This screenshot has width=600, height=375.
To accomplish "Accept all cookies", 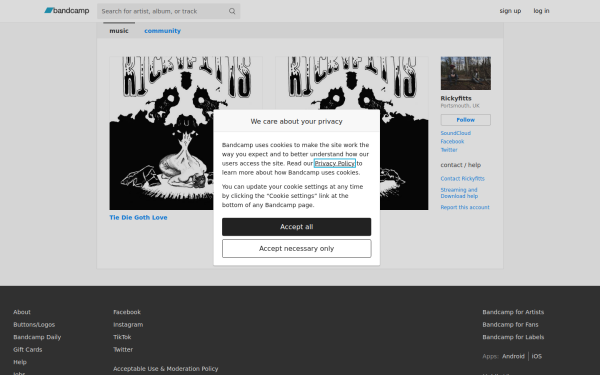I will (x=297, y=227).
